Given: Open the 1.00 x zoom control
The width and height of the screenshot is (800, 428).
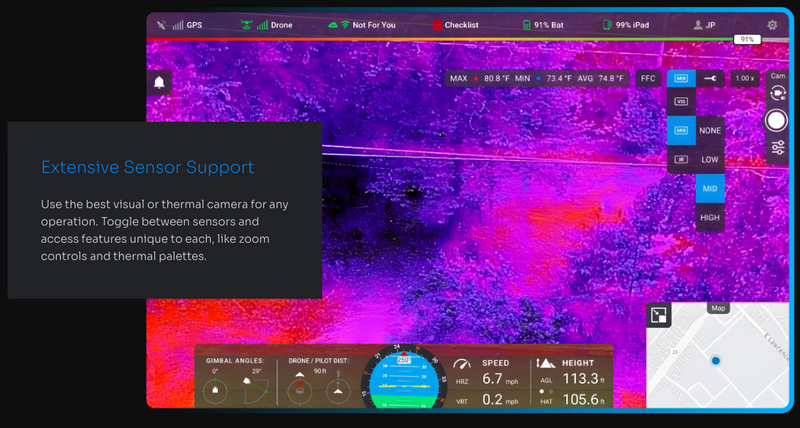Looking at the screenshot, I should [x=744, y=78].
